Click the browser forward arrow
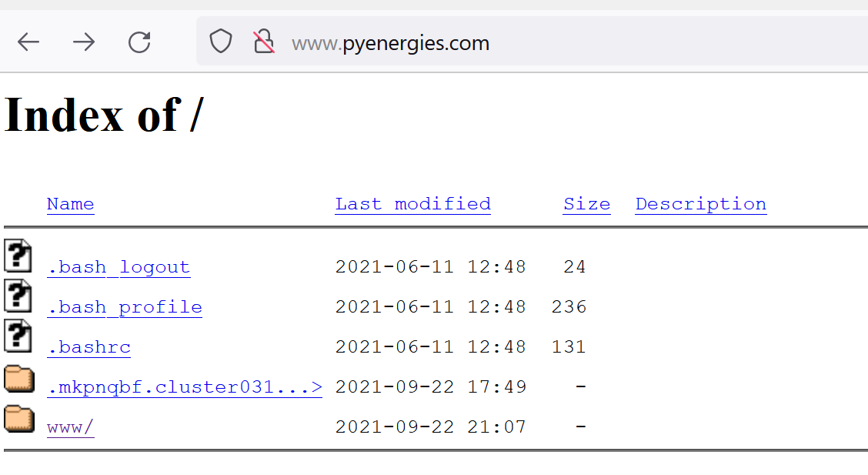The height and width of the screenshot is (475, 868). click(84, 42)
